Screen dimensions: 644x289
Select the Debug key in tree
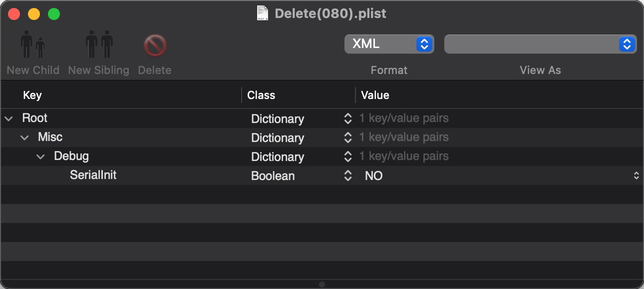71,156
